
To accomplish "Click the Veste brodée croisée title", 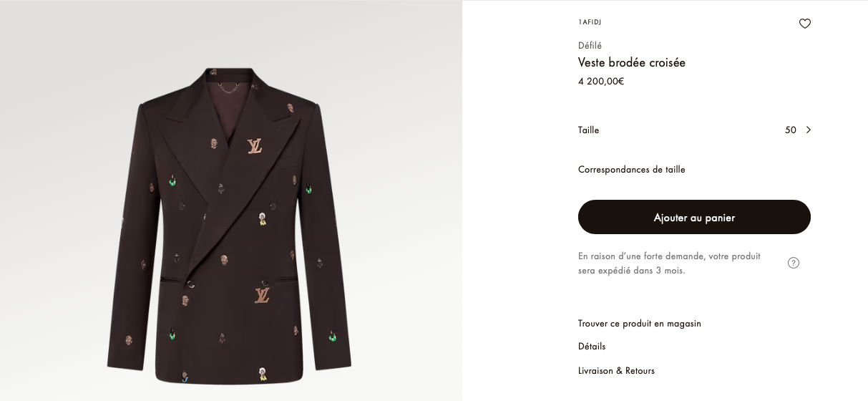I will coord(632,63).
